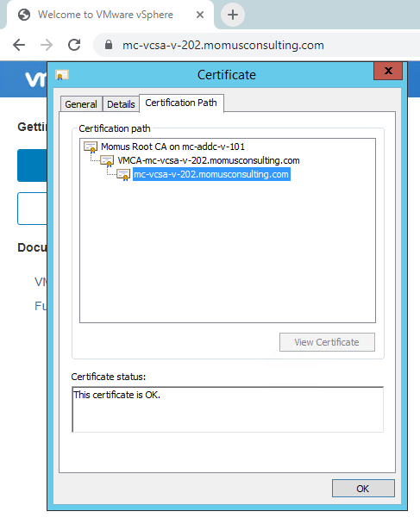
Task: Click the 'This certificate is OK.' status text
Action: [x=116, y=395]
